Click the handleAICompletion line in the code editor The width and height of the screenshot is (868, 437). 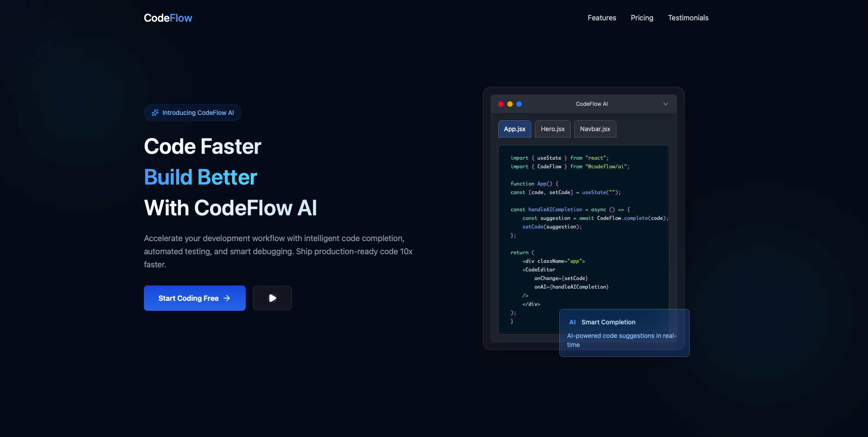[x=555, y=209]
